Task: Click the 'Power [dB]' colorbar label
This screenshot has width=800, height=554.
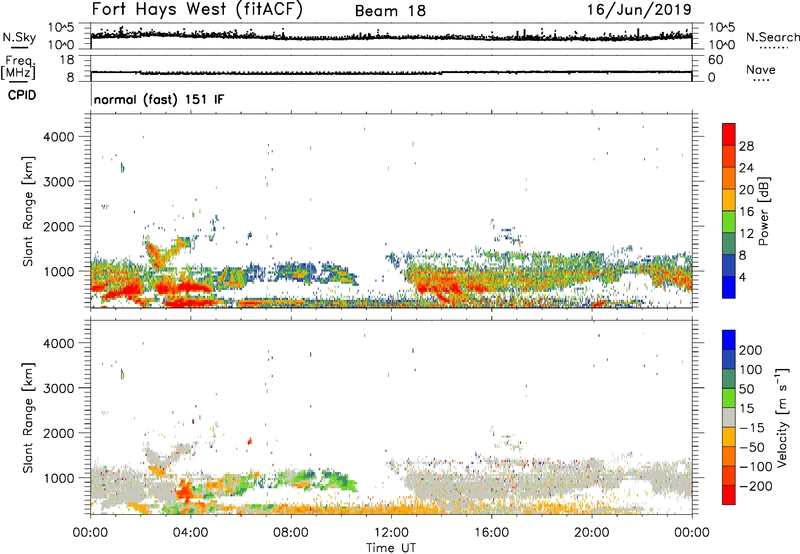Action: [x=763, y=211]
